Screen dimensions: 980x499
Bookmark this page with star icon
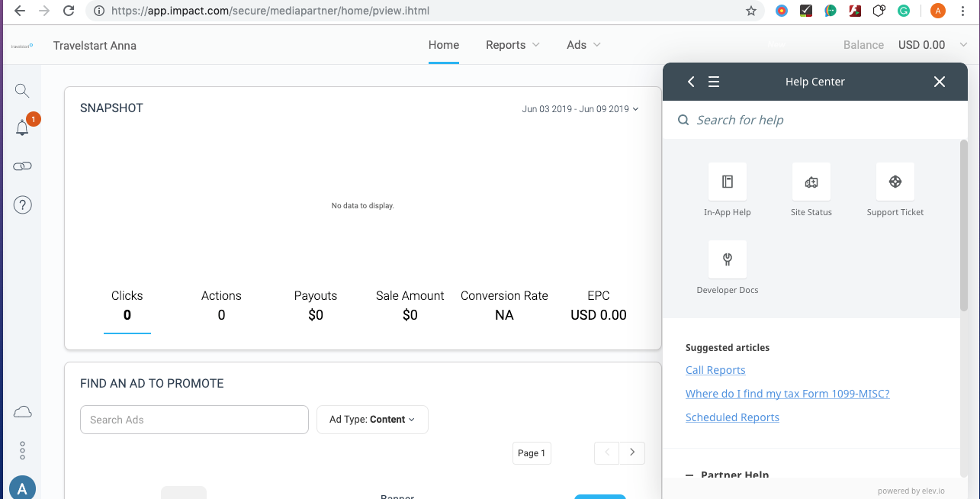(751, 11)
